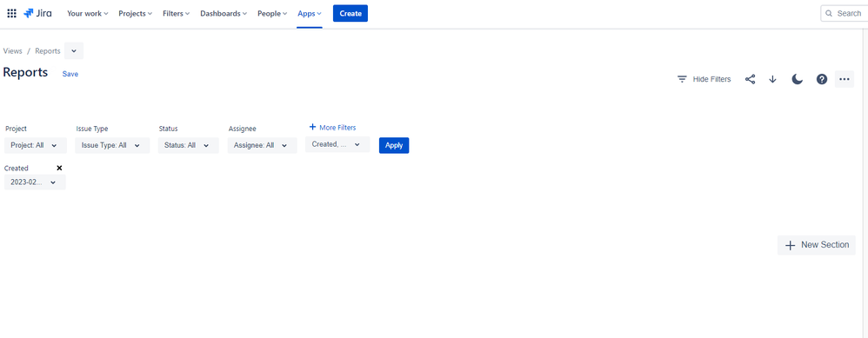The width and height of the screenshot is (868, 338).
Task: Open the People menu
Action: click(x=272, y=13)
